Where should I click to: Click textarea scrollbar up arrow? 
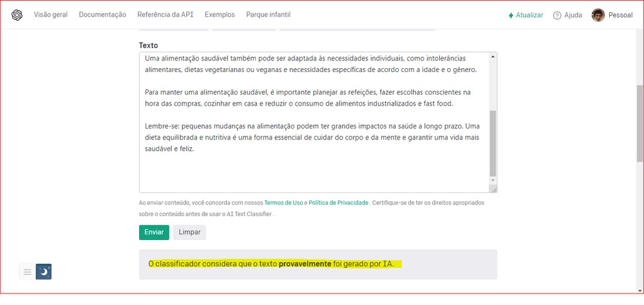click(x=493, y=57)
